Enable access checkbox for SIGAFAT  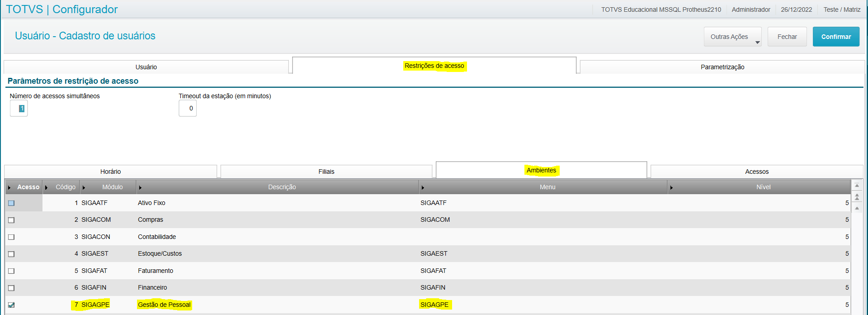[x=11, y=271]
